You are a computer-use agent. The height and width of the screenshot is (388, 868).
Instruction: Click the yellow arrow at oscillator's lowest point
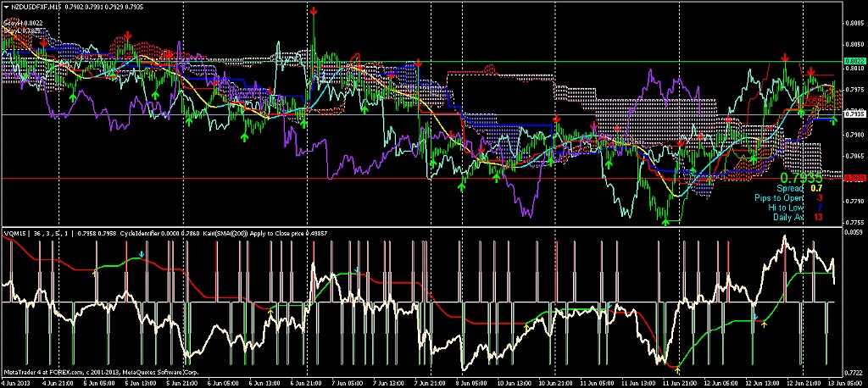[679, 370]
